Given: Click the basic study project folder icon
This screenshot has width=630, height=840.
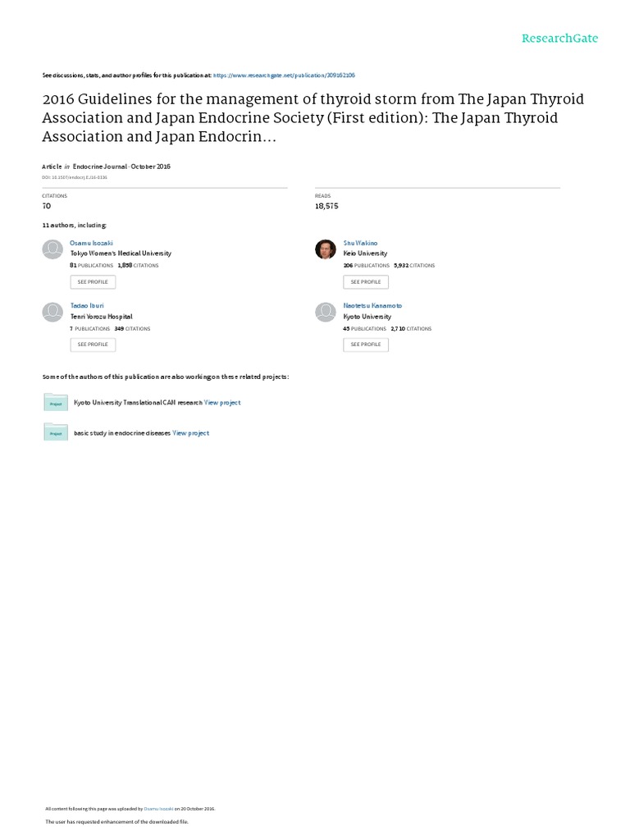Looking at the screenshot, I should pyautogui.click(x=55, y=431).
